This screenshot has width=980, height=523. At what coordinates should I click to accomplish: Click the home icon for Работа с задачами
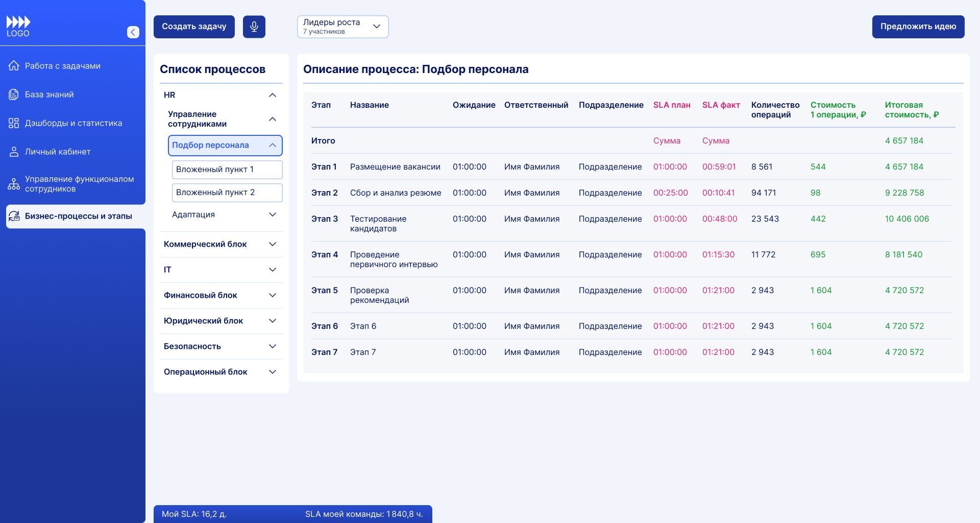tap(14, 66)
